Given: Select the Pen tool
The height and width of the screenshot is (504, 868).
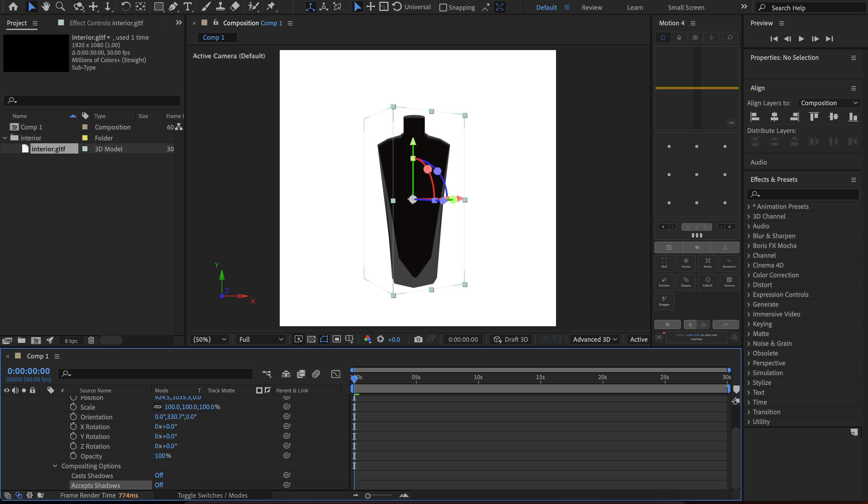Looking at the screenshot, I should [173, 7].
